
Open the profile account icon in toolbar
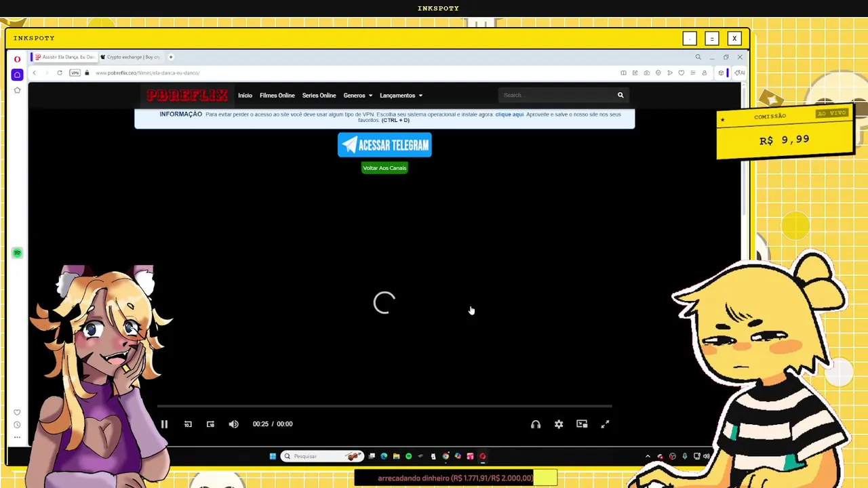[704, 73]
